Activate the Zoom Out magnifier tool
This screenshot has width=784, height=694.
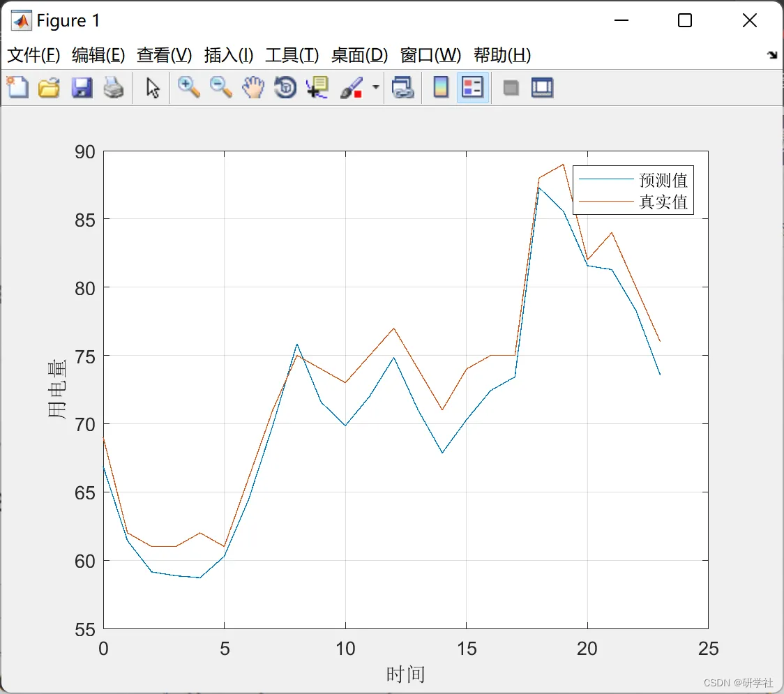[x=220, y=87]
